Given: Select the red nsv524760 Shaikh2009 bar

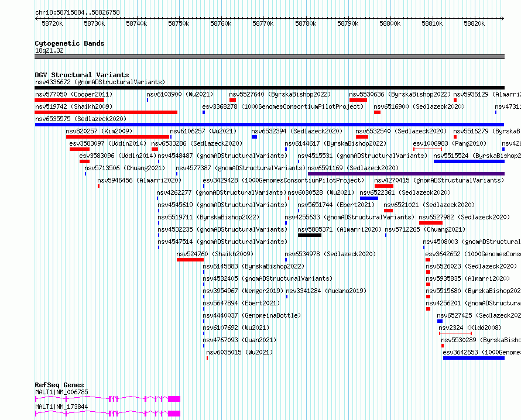Looking at the screenshot, I should tap(190, 260).
